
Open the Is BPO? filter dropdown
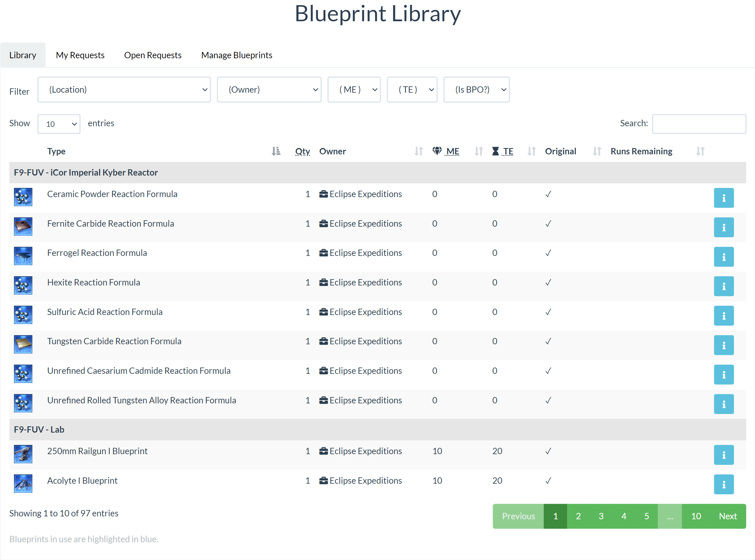point(476,90)
